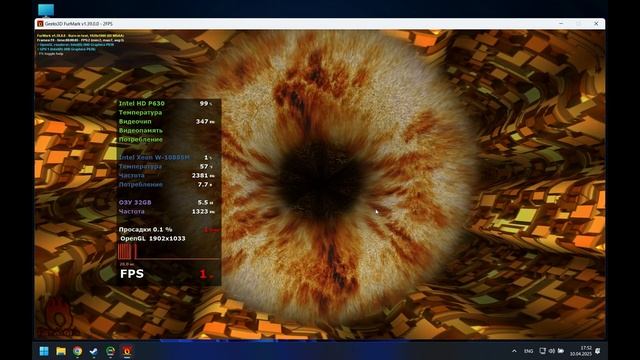Open Steam from the taskbar
This screenshot has width=640, height=360.
tap(94, 351)
